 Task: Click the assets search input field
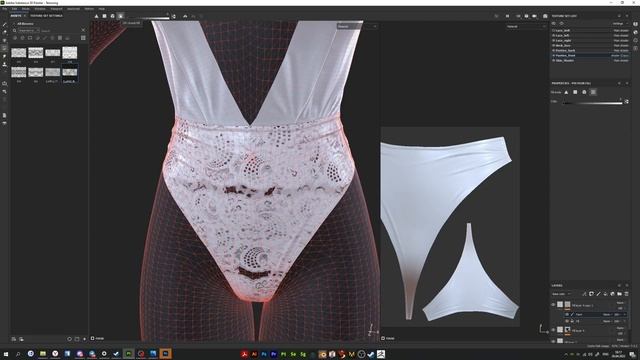click(61, 31)
